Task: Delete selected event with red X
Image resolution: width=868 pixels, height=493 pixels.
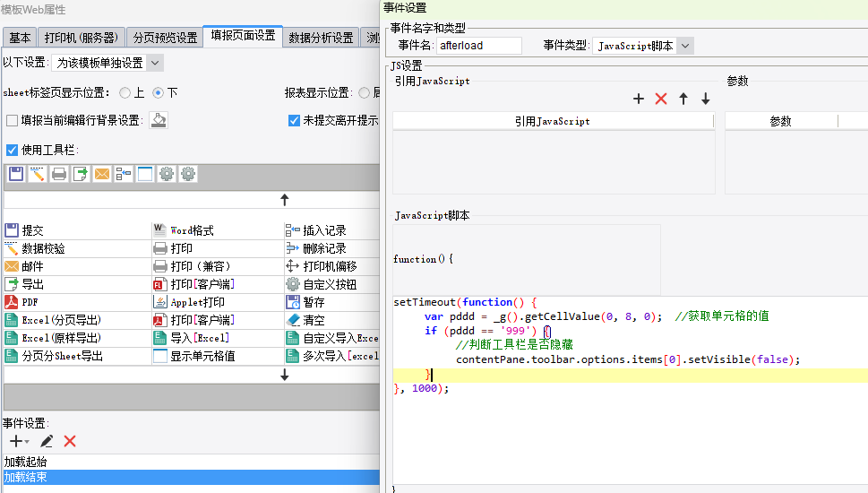Action: [70, 441]
